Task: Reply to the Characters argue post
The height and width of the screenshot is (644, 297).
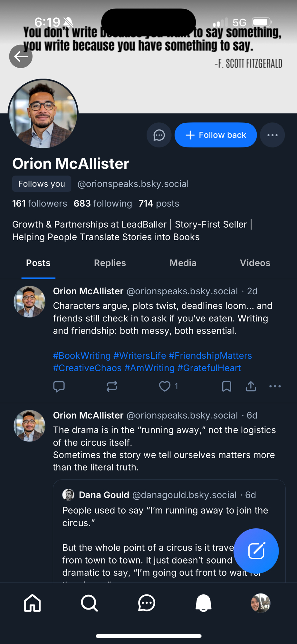Action: pos(59,386)
